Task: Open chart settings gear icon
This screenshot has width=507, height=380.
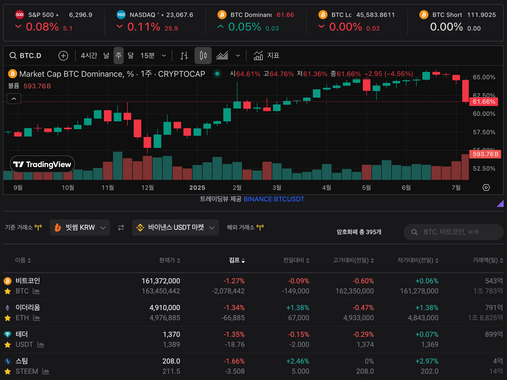Action: pos(486,188)
